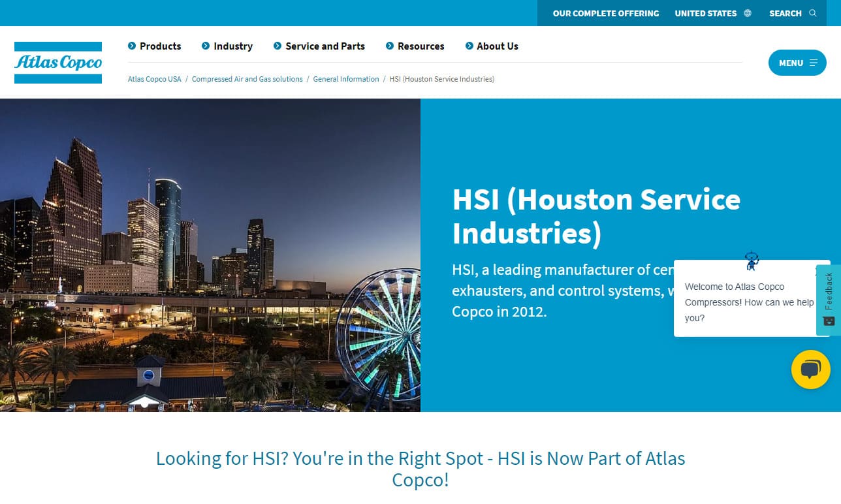Click the mascot figure above the chat greeting
The width and height of the screenshot is (841, 504).
[x=752, y=260]
